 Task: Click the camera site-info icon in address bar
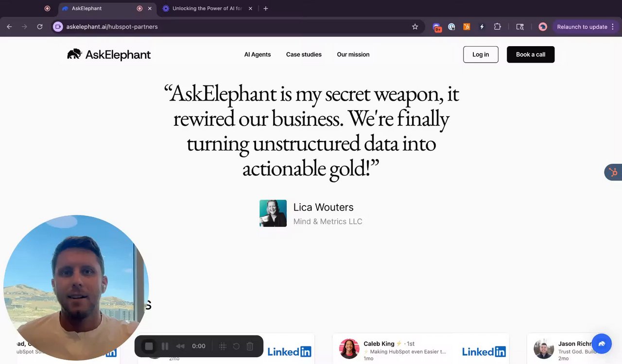click(x=58, y=27)
